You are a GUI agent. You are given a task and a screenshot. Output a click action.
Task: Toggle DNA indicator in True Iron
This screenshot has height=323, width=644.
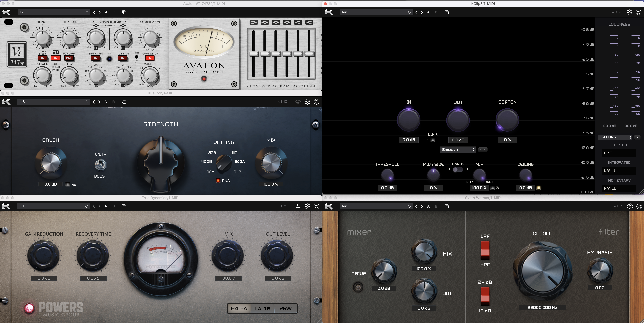tap(218, 181)
